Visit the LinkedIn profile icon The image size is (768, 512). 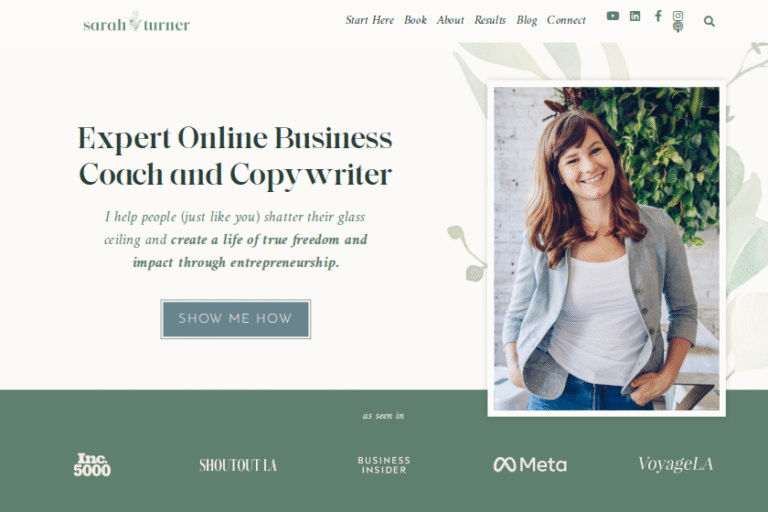coord(635,16)
